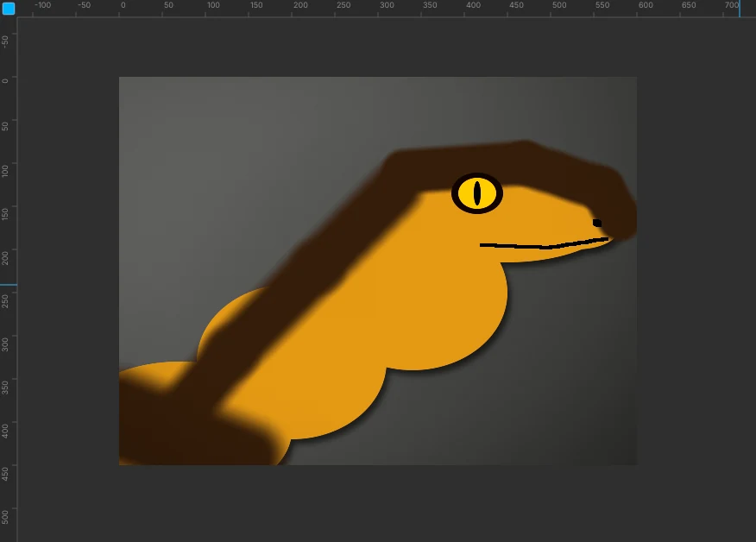Click the 600 label on the top ruler
This screenshot has width=756, height=542.
coord(646,5)
